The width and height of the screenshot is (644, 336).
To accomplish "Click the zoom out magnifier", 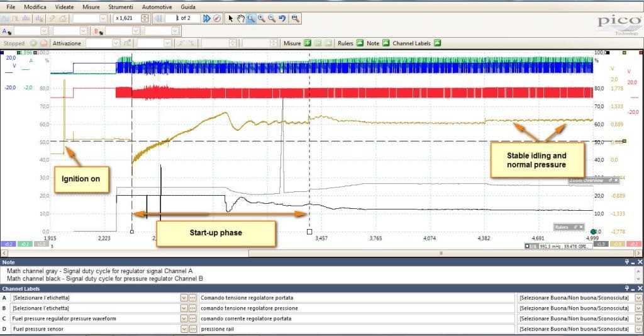I will coord(272,18).
